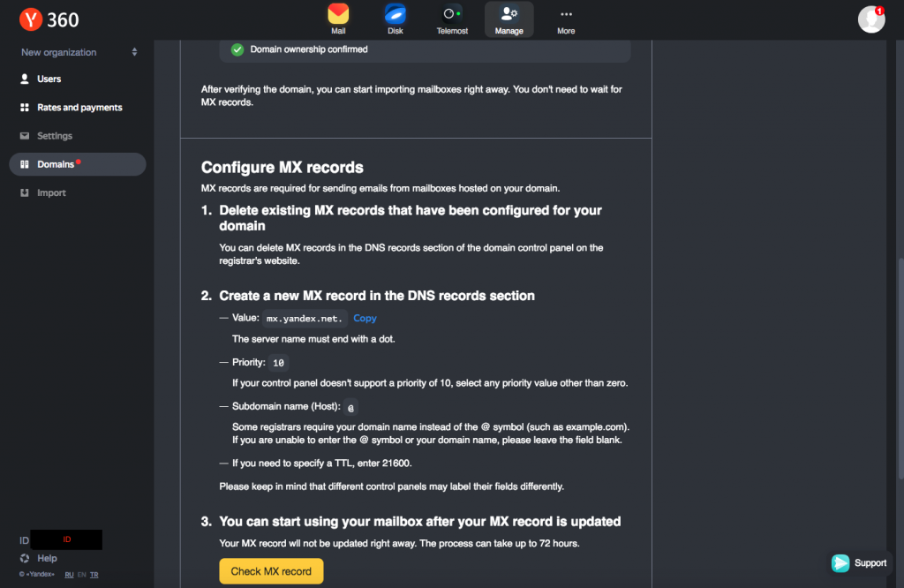Open the Mail app icon
This screenshot has height=588, width=904.
[338, 19]
